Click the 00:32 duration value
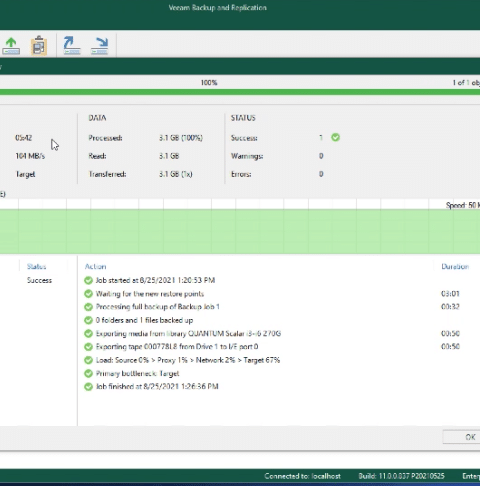This screenshot has width=480, height=486. point(450,307)
